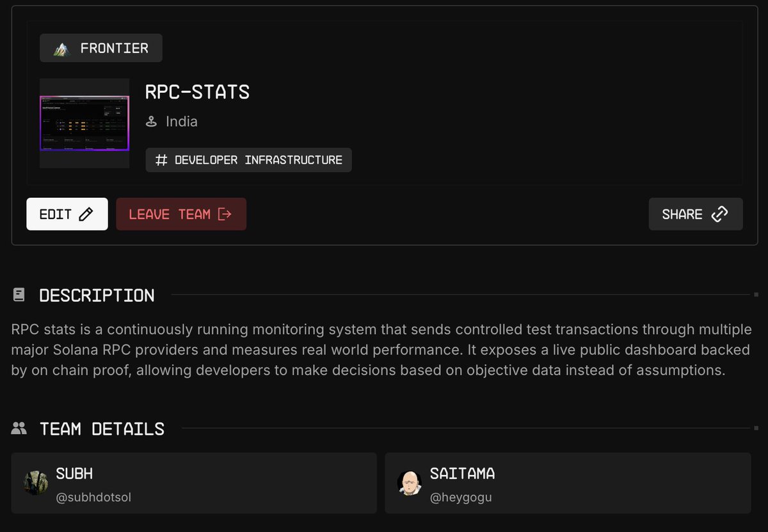This screenshot has height=532, width=768.
Task: Click the SUBH team member name
Action: pos(74,474)
